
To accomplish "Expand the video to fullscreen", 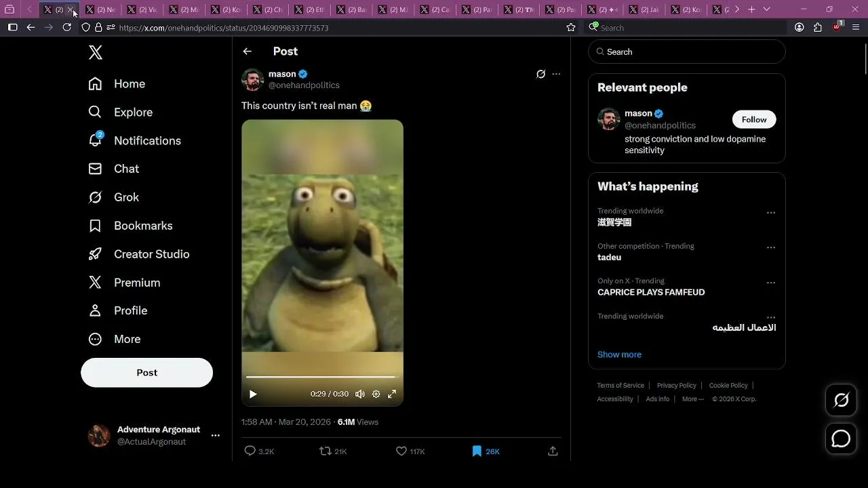I will click(392, 394).
